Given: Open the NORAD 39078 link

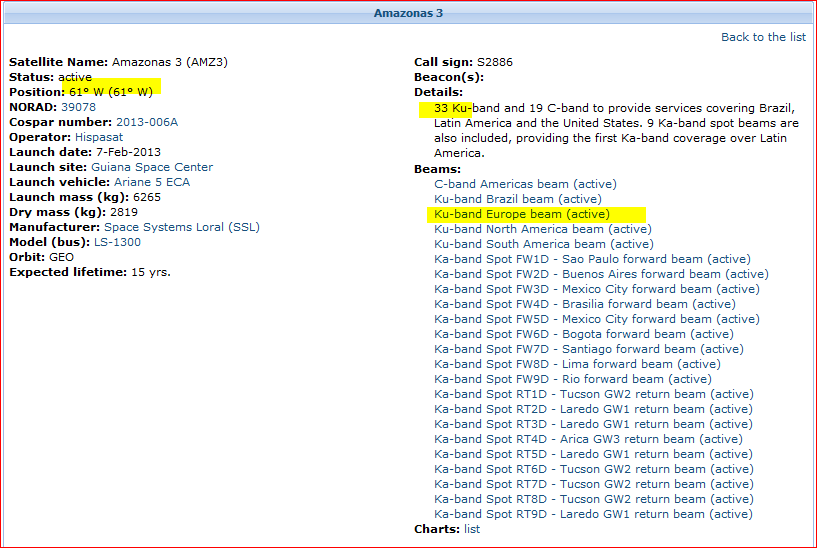Looking at the screenshot, I should 79,107.
